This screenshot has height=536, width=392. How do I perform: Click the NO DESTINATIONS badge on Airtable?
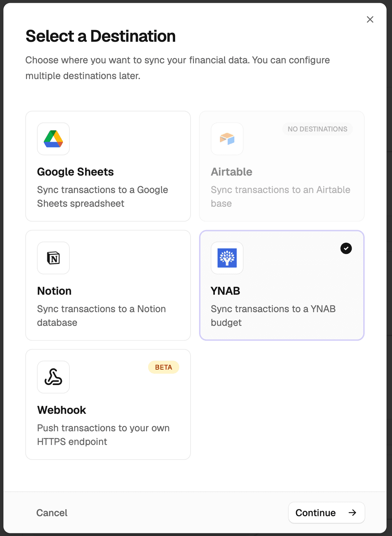[317, 129]
